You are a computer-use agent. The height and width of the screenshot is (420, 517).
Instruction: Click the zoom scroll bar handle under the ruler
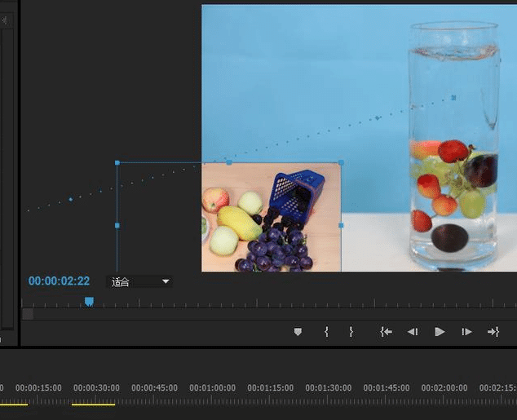(28, 314)
